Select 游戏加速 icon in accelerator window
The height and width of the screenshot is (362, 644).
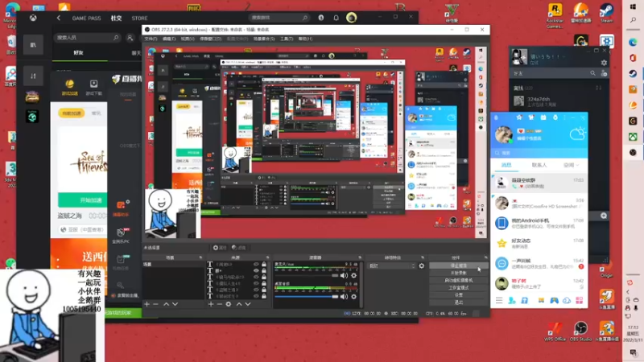[x=69, y=88]
